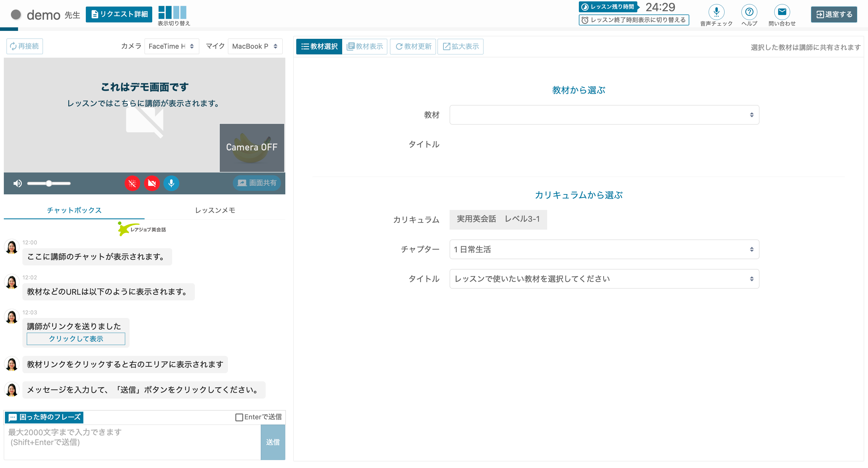This screenshot has width=868, height=468.
Task: Mute the blue microphone button
Action: pos(171,183)
